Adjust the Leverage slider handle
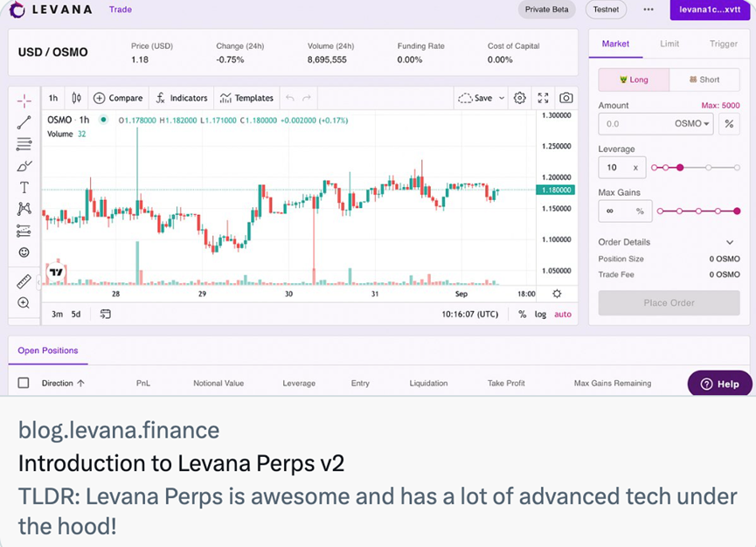 [680, 167]
